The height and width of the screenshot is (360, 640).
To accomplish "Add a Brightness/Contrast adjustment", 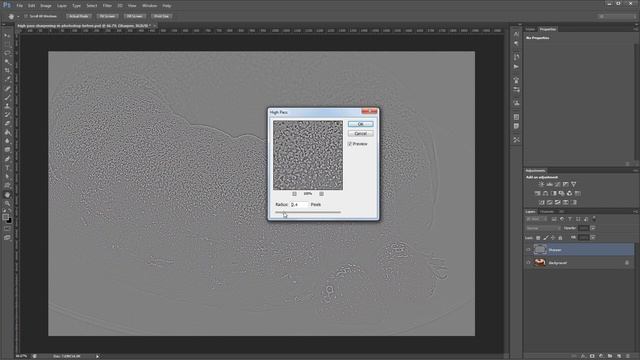I will [x=541, y=184].
